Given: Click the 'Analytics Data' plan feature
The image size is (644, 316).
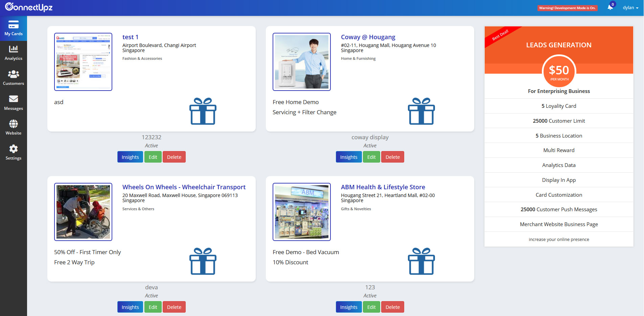Looking at the screenshot, I should (559, 165).
